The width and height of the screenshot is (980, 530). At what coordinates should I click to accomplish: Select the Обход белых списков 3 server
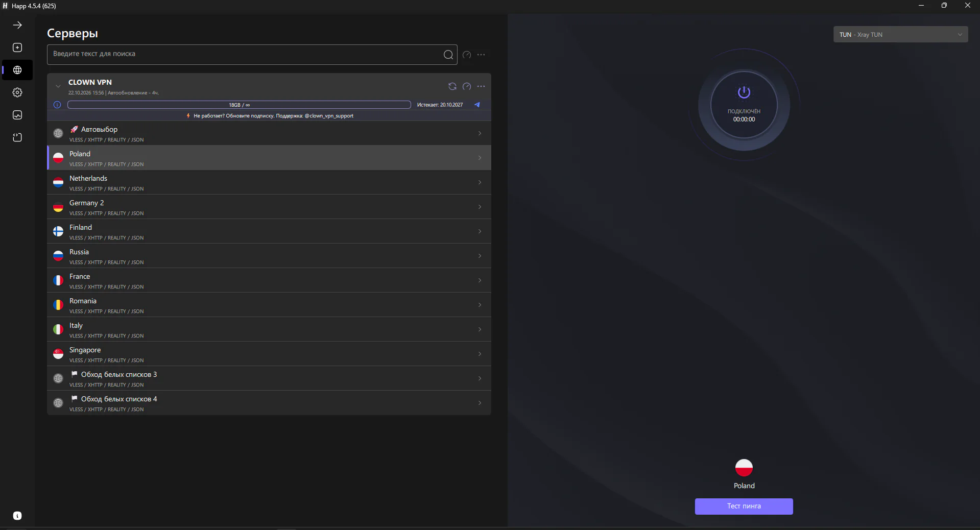(x=269, y=378)
